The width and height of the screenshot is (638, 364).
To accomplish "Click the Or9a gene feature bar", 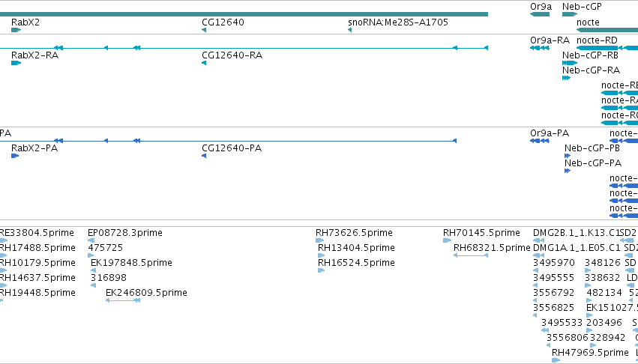I will [x=540, y=14].
